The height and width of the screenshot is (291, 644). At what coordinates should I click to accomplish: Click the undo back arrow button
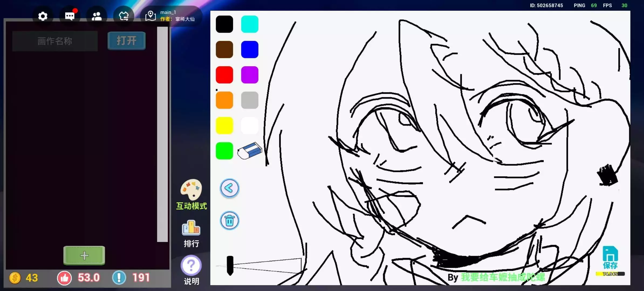[229, 188]
